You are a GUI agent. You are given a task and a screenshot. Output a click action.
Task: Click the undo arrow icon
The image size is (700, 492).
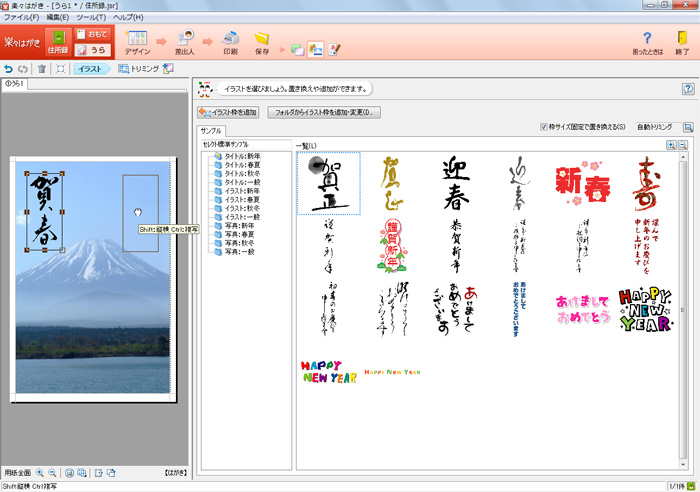(x=9, y=69)
